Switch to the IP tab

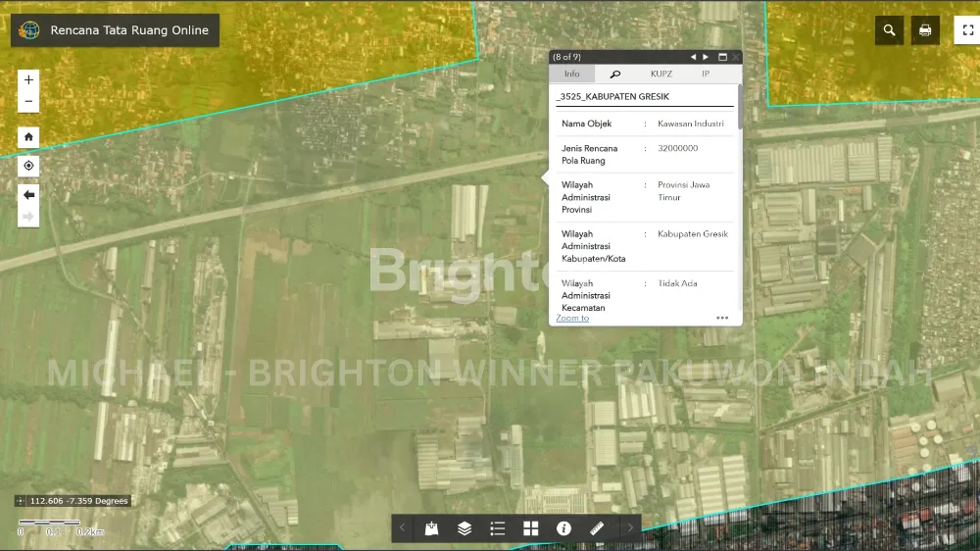[706, 74]
